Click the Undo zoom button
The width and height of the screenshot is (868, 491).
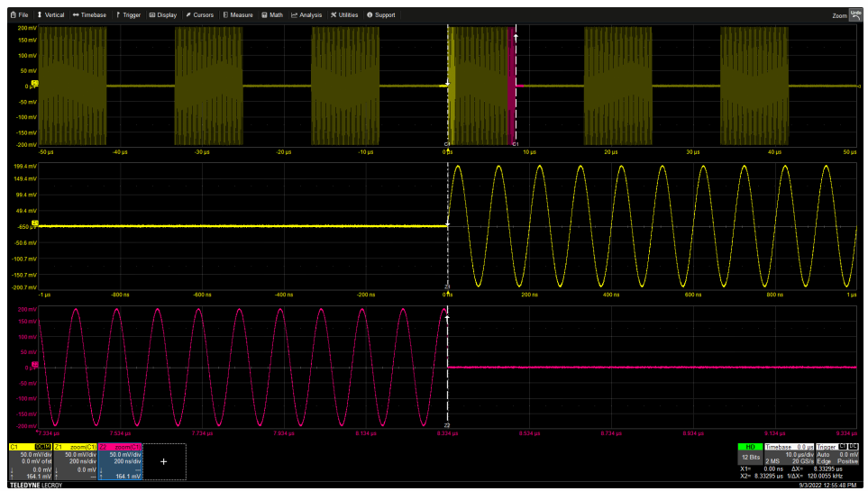click(854, 14)
